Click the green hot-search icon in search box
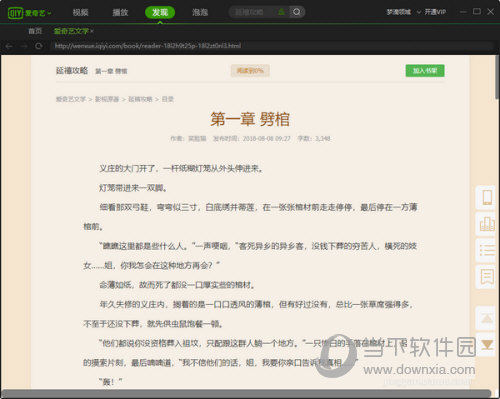Screen dimensions: 500x399 (281, 12)
